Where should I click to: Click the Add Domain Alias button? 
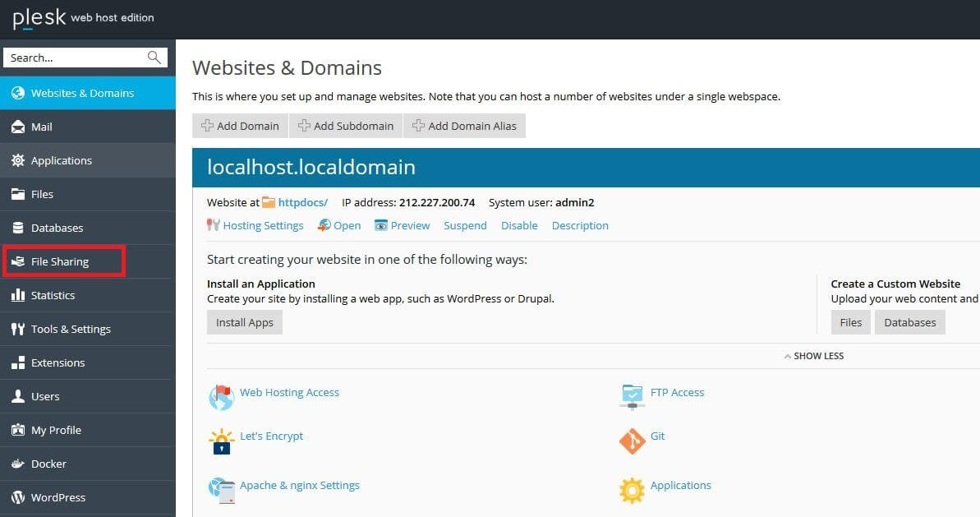[x=464, y=126]
